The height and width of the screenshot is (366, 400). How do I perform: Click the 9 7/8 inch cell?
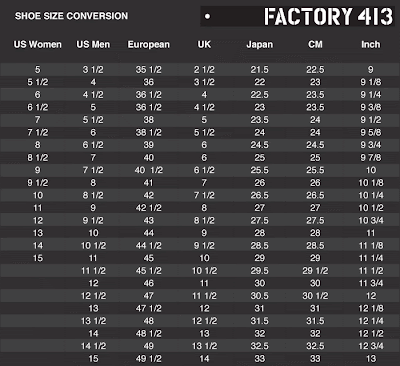[x=371, y=158]
